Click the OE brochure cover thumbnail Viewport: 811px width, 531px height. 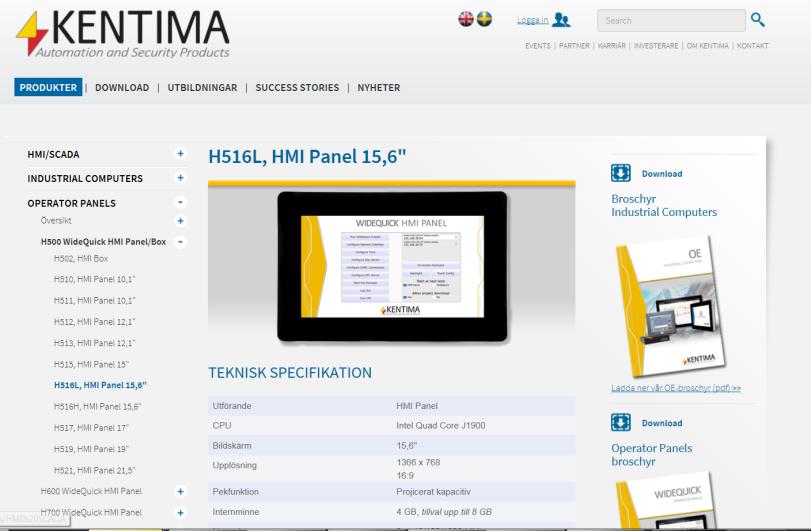pos(671,307)
